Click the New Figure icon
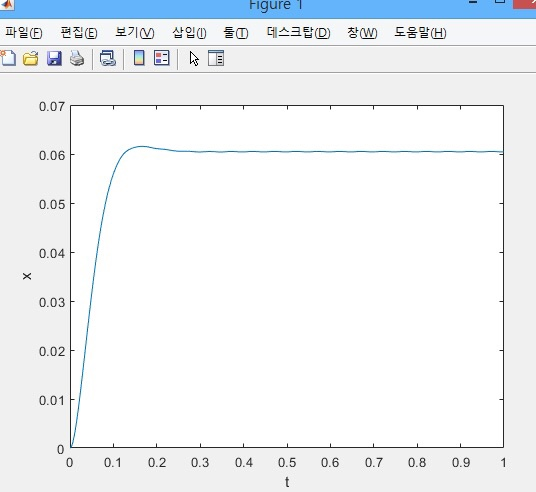 coord(8,58)
